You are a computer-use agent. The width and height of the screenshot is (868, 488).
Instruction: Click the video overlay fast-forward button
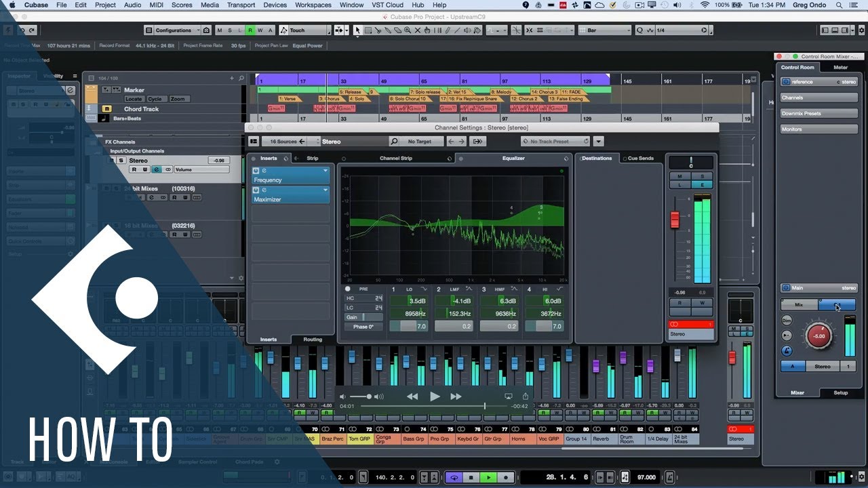click(456, 396)
